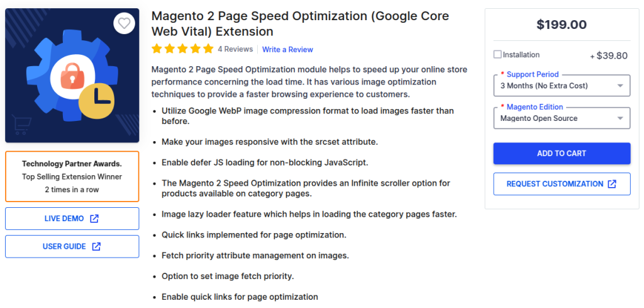Viewport: 644px width, 308px height.
Task: Click the Write a Review link
Action: [x=287, y=49]
